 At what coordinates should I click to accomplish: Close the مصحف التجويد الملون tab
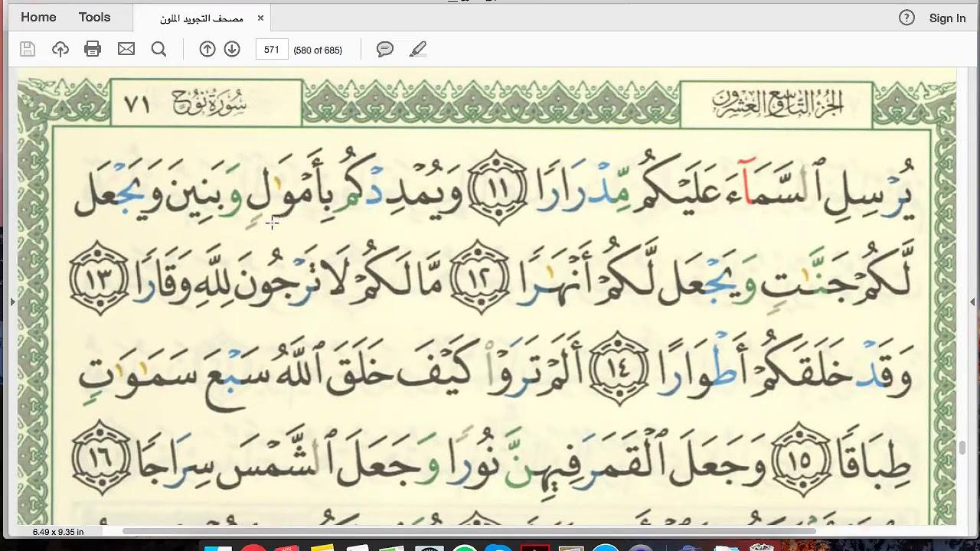point(260,18)
